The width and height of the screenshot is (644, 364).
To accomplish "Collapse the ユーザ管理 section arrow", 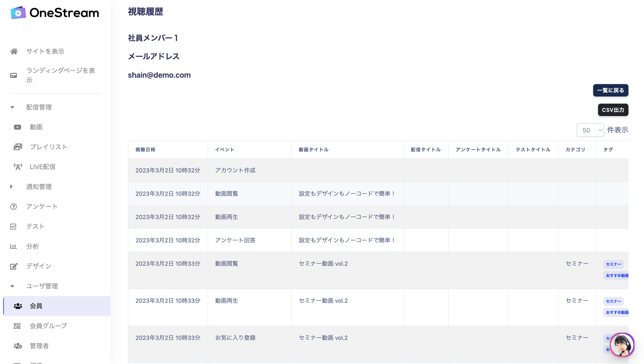I will point(12,286).
